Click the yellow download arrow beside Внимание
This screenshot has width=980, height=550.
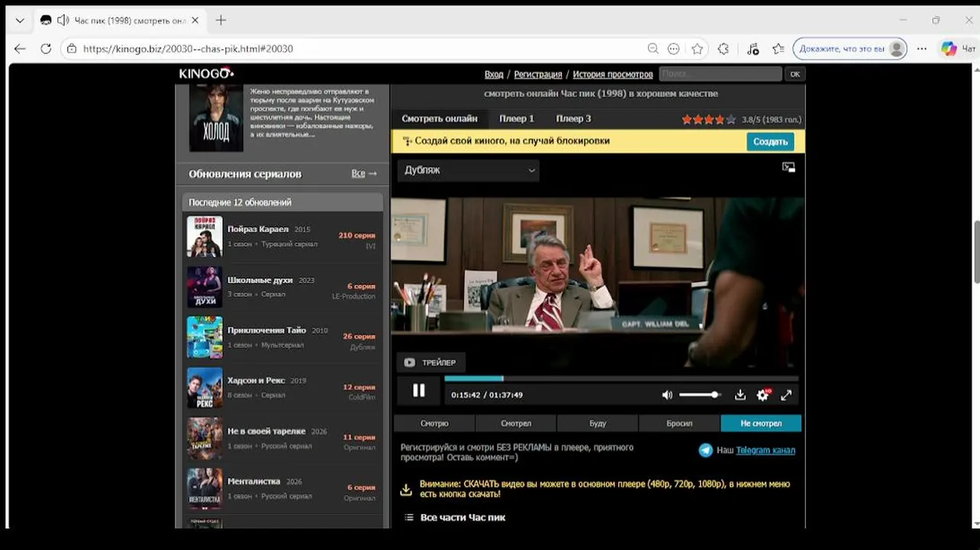pos(407,489)
